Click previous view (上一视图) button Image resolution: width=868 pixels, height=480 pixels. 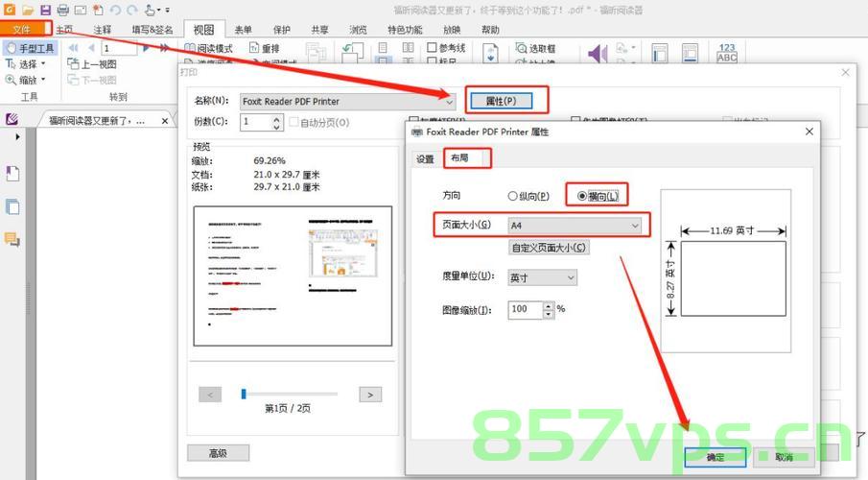[92, 64]
